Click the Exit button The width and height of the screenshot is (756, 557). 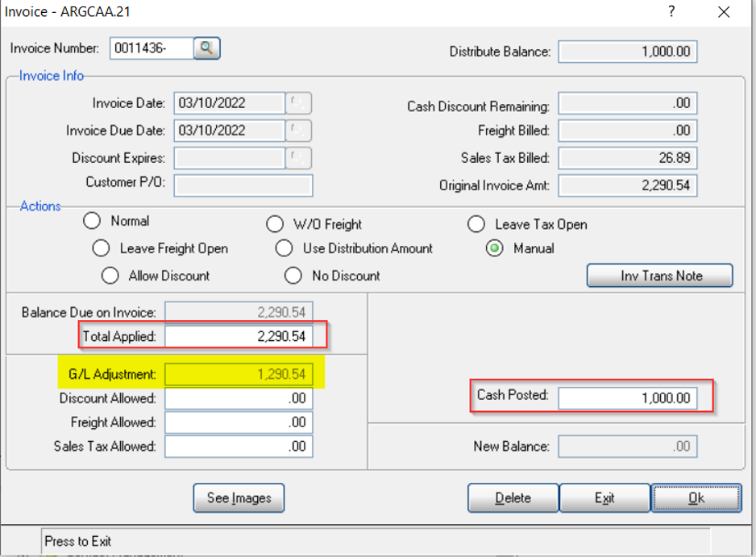pos(604,497)
